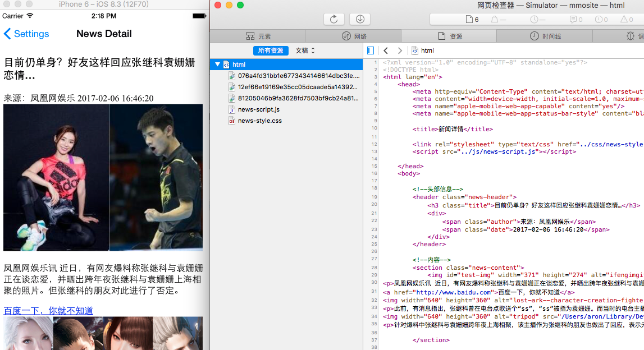644x350 pixels.
Task: Click the resource size weight indicator
Action: click(498, 19)
